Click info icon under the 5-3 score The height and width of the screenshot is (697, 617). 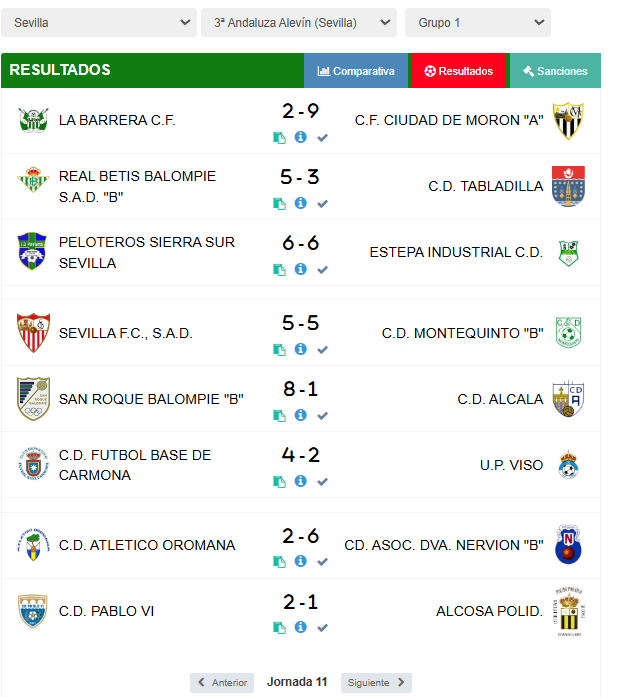pyautogui.click(x=300, y=203)
